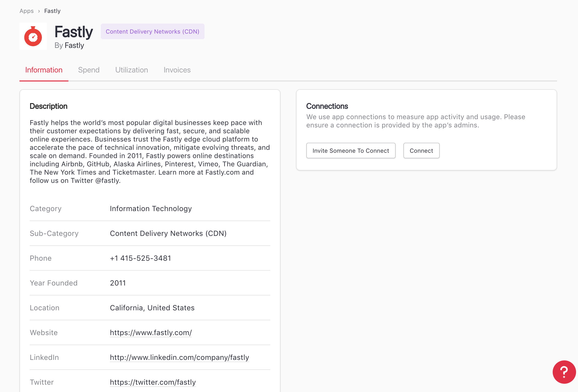Open the LinkedIn company link
This screenshot has height=392, width=578.
pos(179,357)
